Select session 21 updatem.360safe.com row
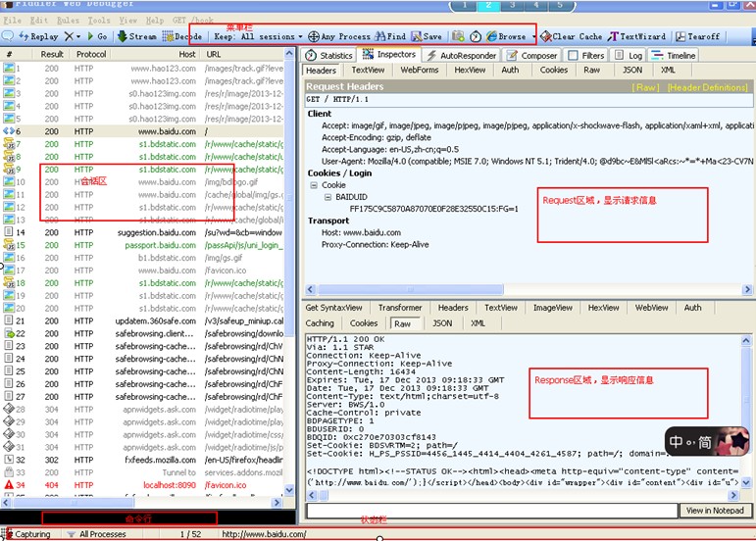 143,320
